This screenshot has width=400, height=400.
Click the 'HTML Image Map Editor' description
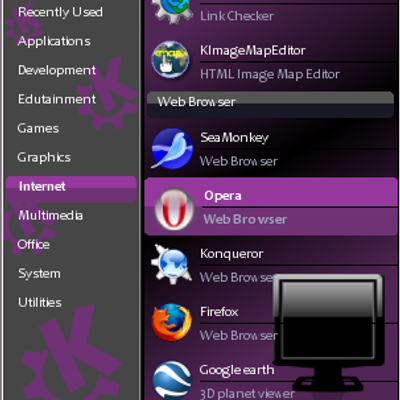(x=270, y=74)
